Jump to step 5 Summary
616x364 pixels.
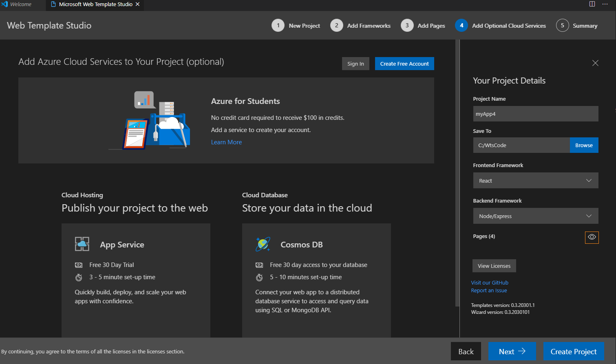point(577,25)
